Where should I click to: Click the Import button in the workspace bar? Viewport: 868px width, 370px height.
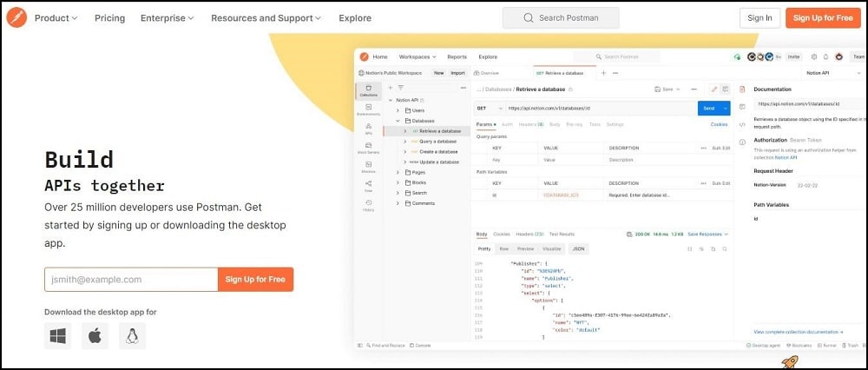457,73
